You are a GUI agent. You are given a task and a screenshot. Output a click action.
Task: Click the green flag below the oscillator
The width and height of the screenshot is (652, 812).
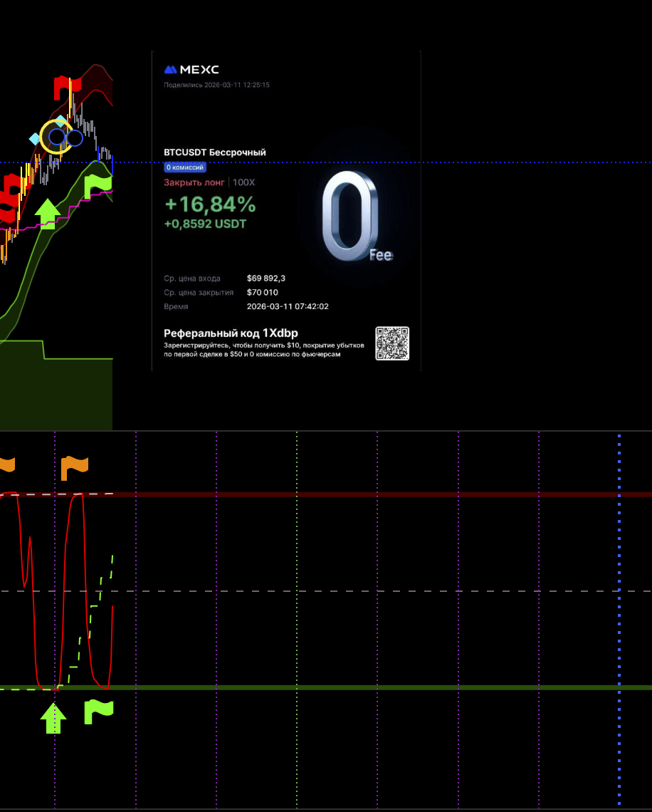coord(98,712)
